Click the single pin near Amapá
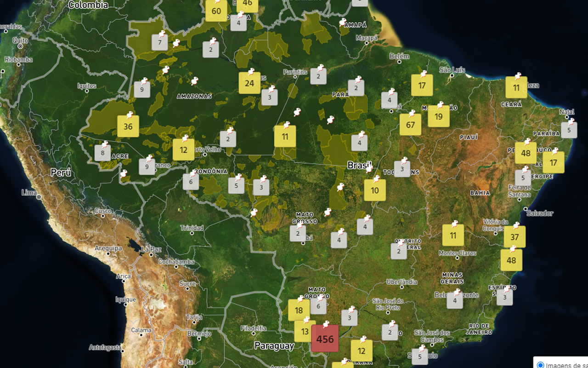The image size is (588, 368). tap(342, 23)
